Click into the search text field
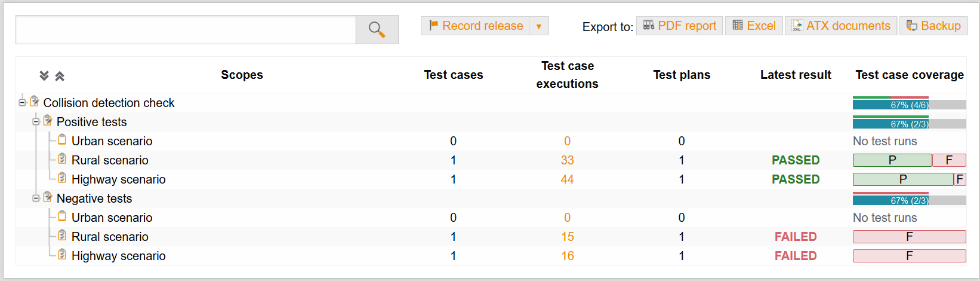980x281 pixels. pyautogui.click(x=186, y=29)
